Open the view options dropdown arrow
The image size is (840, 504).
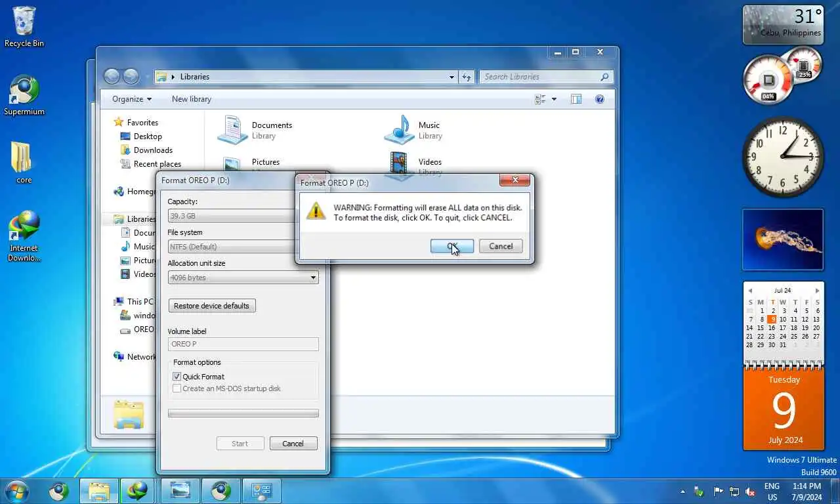554,99
